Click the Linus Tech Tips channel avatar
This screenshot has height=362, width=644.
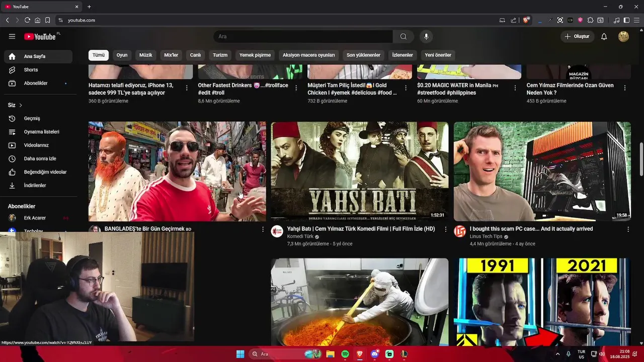click(x=460, y=231)
